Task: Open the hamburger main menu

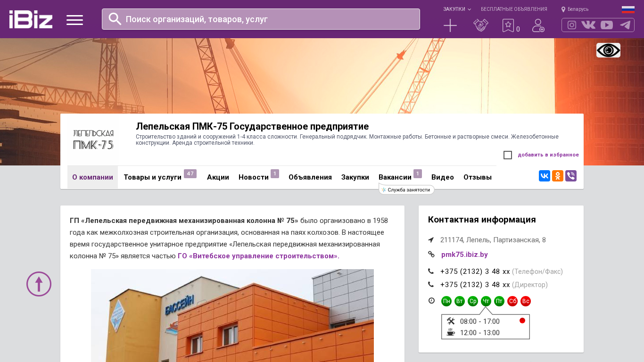Action: (x=74, y=20)
